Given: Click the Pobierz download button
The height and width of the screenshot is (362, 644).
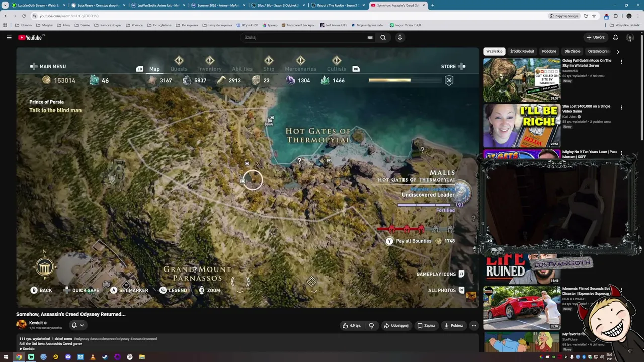Looking at the screenshot, I should (x=453, y=325).
